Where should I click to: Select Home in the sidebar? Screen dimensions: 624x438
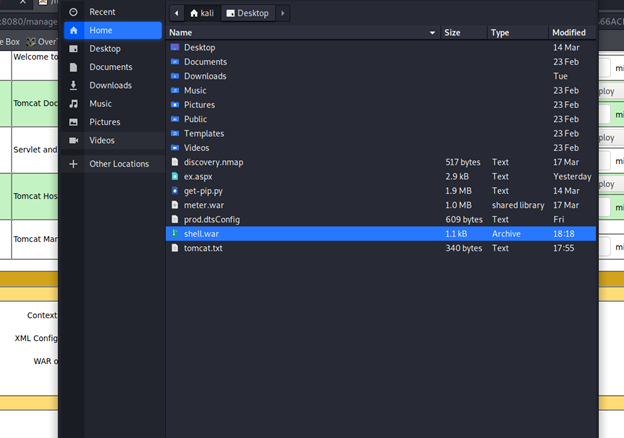coord(113,30)
